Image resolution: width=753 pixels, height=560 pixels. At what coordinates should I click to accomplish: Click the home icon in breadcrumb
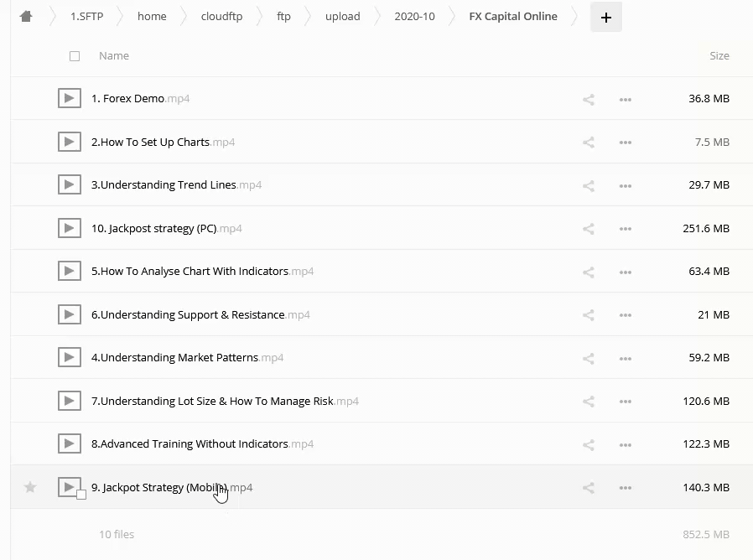click(26, 16)
